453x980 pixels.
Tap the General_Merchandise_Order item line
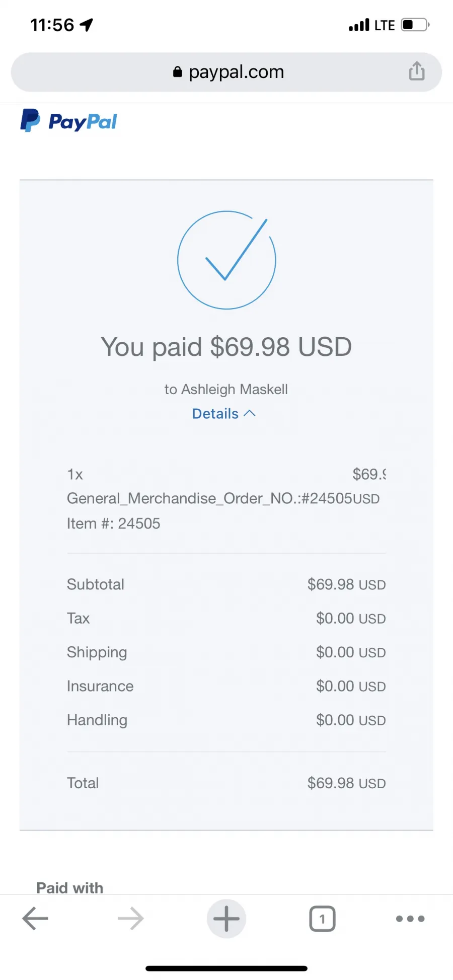pos(223,498)
